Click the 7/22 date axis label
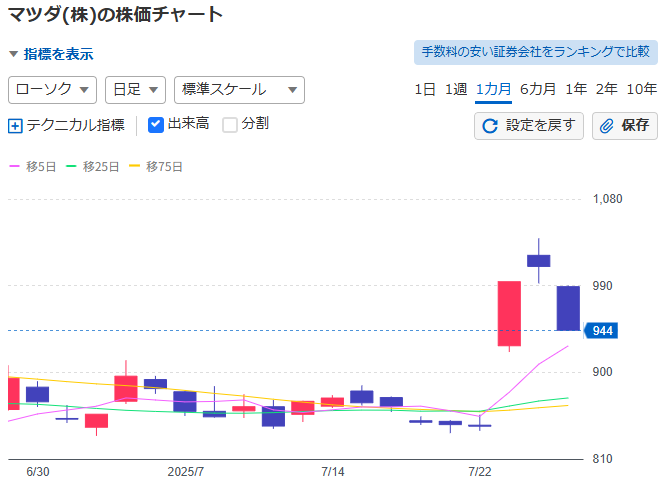The width and height of the screenshot is (667, 488). [x=480, y=472]
